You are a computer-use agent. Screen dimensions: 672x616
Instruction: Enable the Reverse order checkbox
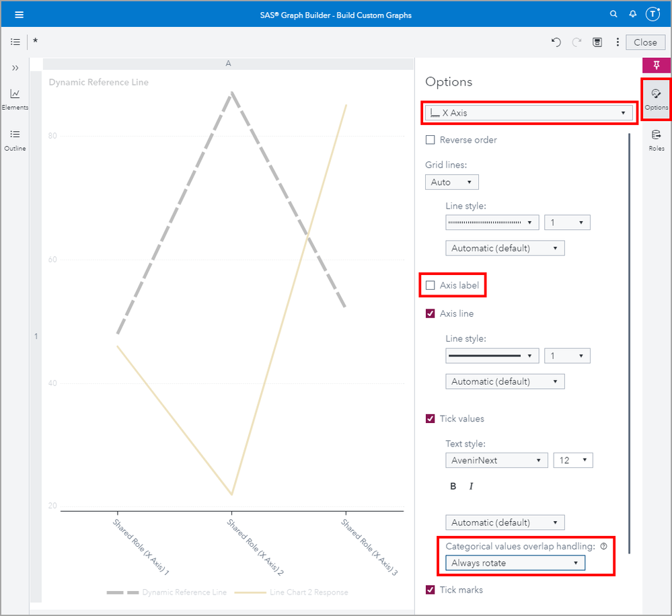point(431,140)
